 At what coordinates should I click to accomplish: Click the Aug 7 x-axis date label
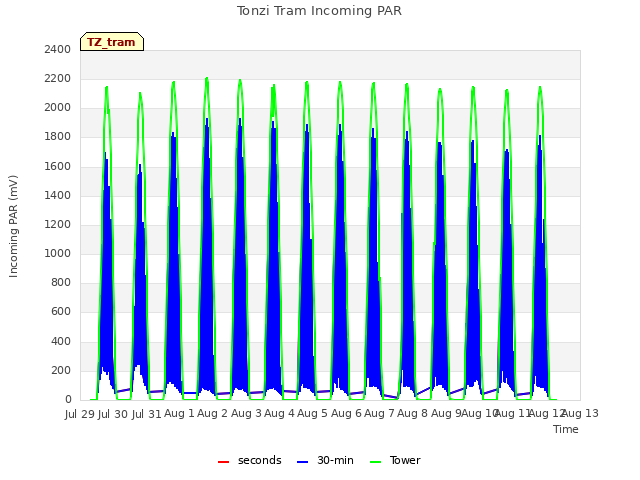379,413
